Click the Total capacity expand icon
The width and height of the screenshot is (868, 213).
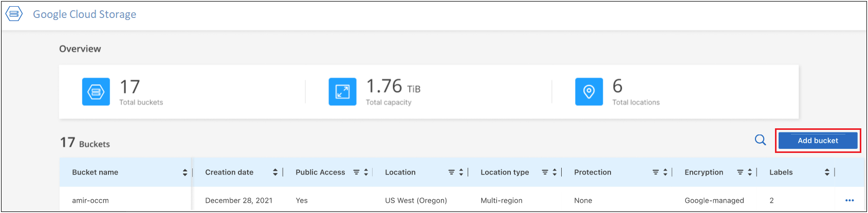[x=342, y=92]
